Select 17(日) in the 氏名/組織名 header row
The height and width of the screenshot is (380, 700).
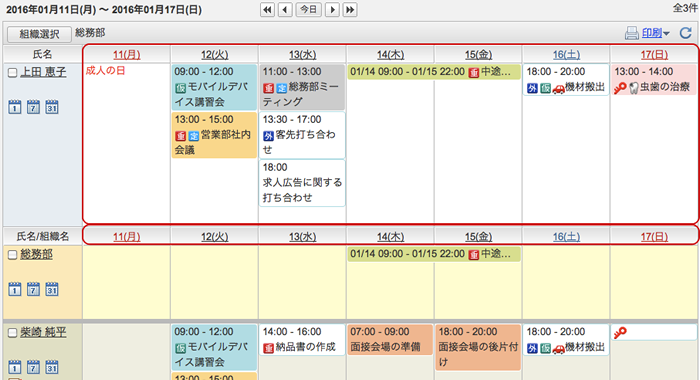pos(654,236)
